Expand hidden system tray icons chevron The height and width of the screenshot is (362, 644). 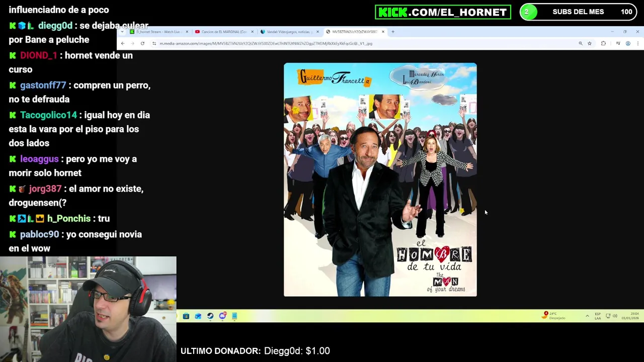click(x=587, y=316)
